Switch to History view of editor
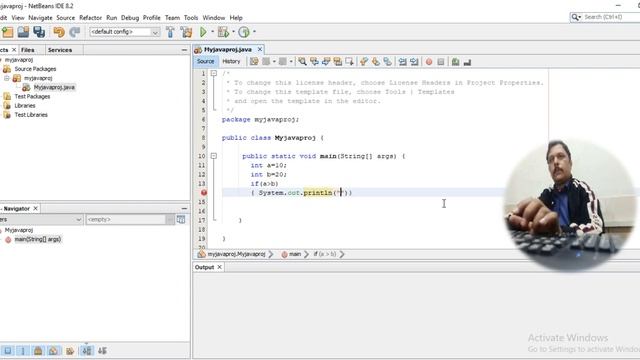The height and width of the screenshot is (360, 640). click(231, 61)
